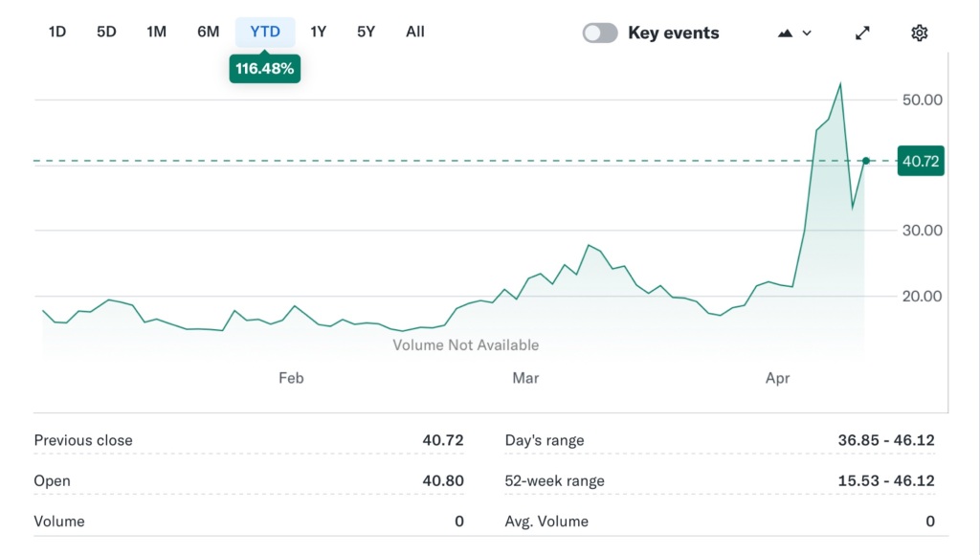980x555 pixels.
Task: Click the Day's range label
Action: pyautogui.click(x=544, y=440)
